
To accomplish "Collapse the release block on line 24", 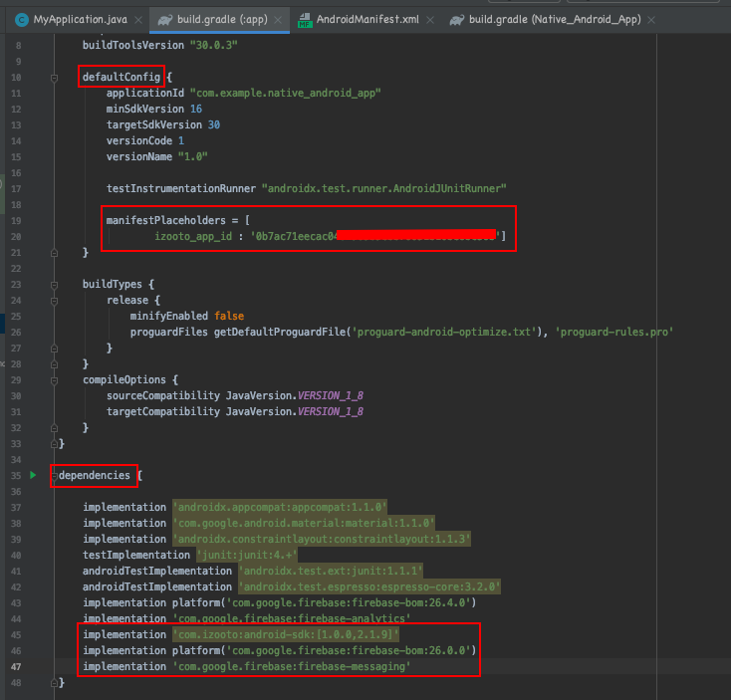I will (x=54, y=301).
